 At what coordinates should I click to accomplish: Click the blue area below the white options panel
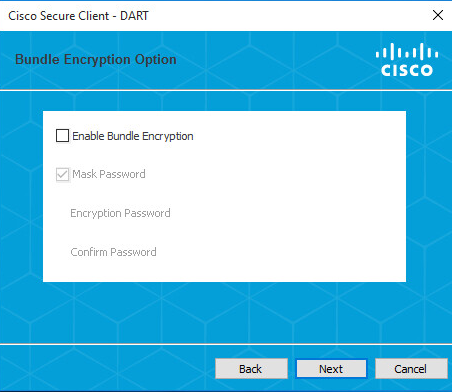226,312
